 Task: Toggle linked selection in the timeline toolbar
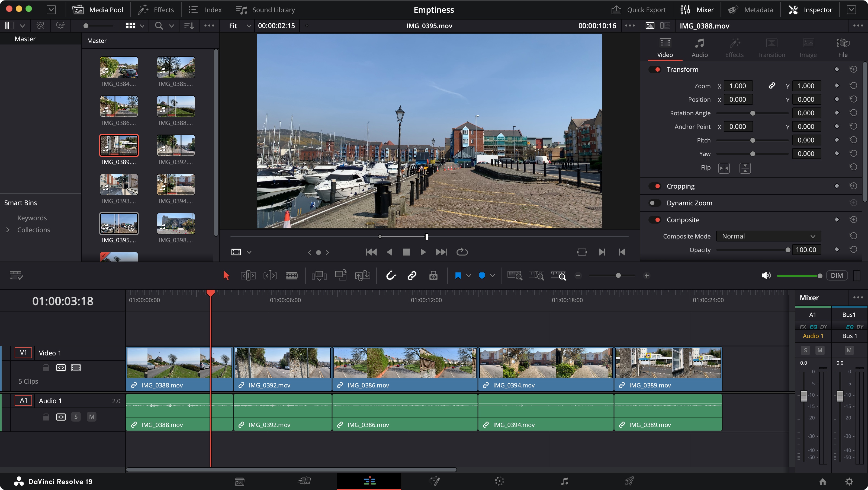[x=412, y=275]
